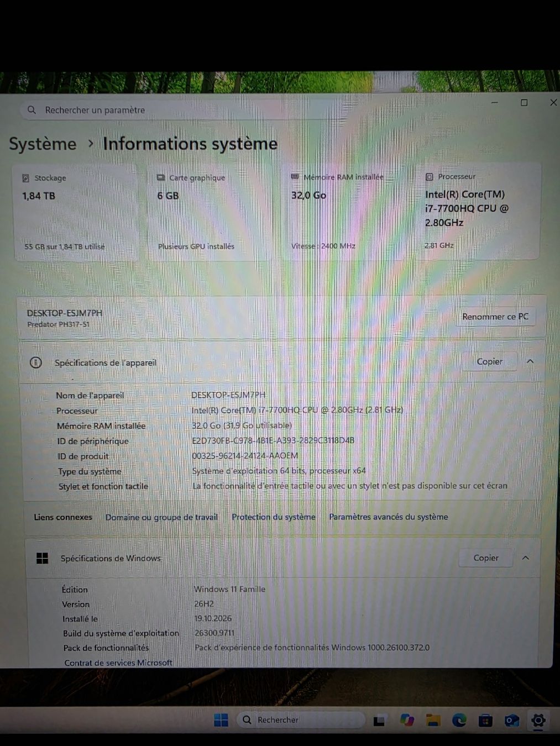Image resolution: width=560 pixels, height=746 pixels.
Task: Open the Carte graphique 6 GB card
Action: [210, 212]
